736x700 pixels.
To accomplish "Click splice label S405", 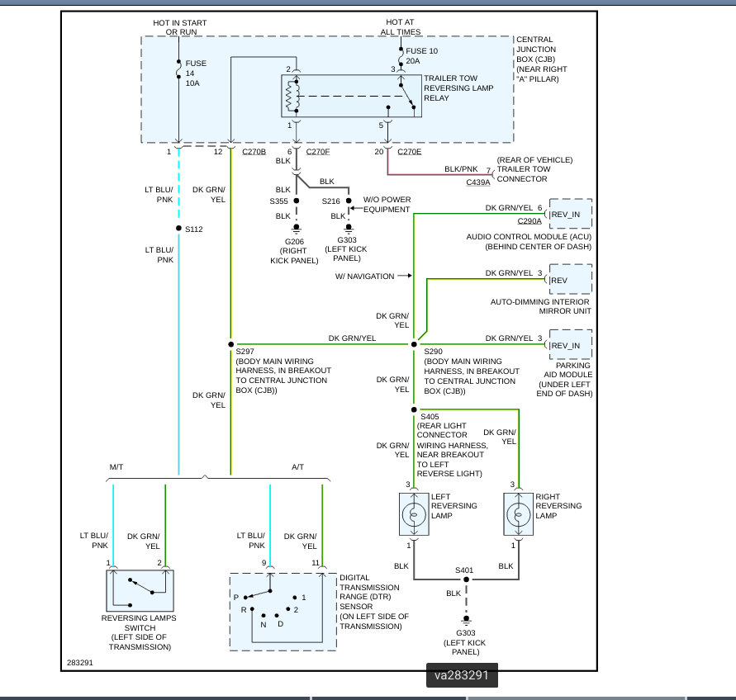I will 430,417.
